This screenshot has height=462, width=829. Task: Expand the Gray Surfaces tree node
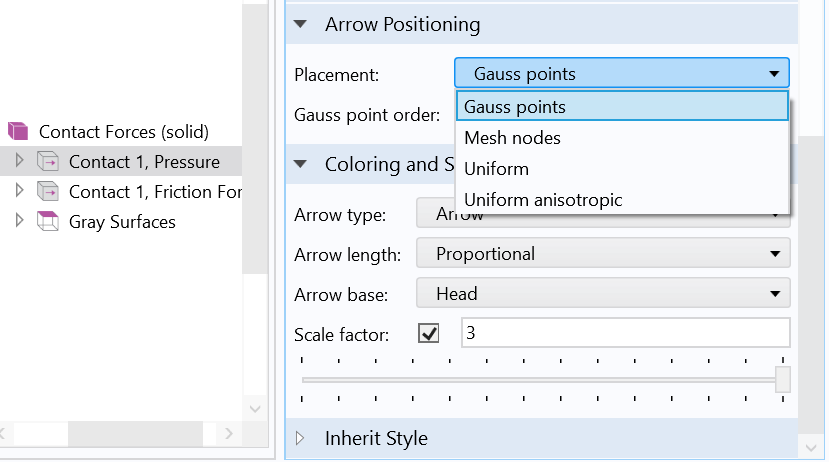click(x=18, y=221)
